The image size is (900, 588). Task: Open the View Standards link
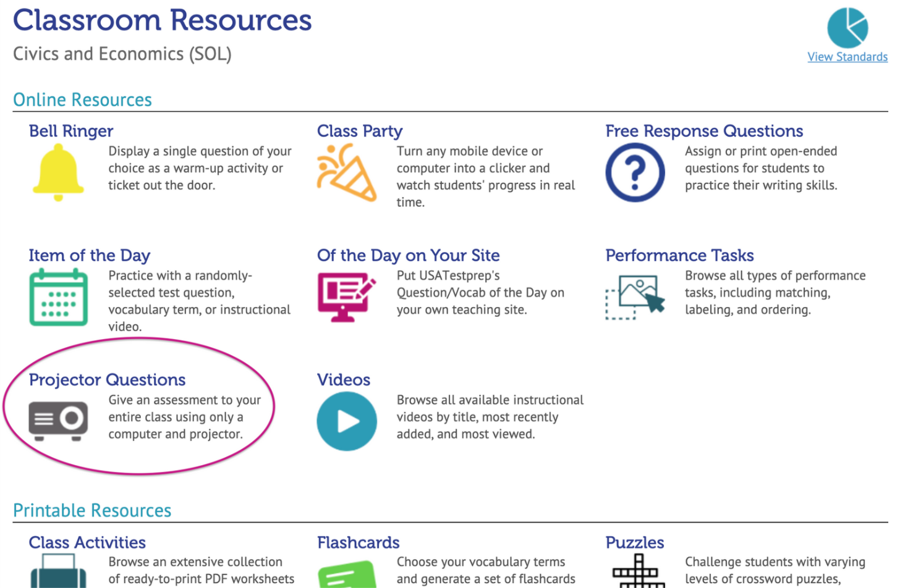(x=847, y=57)
